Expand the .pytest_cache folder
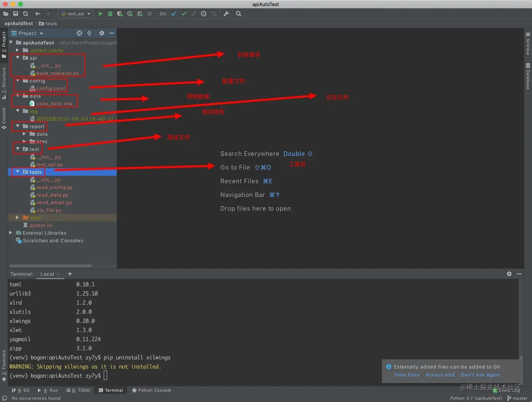Viewport: 532px width, 402px height. coord(17,50)
